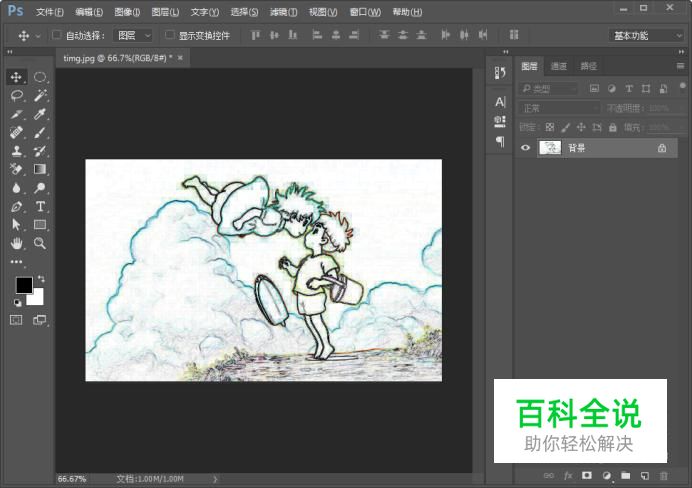
Task: Select the Lasso tool
Action: coord(16,95)
